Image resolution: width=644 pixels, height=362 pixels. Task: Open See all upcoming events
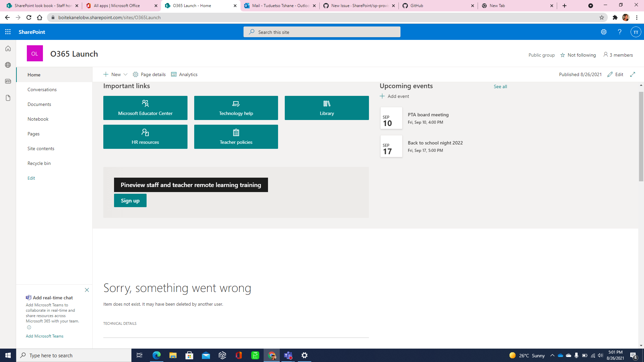point(500,86)
